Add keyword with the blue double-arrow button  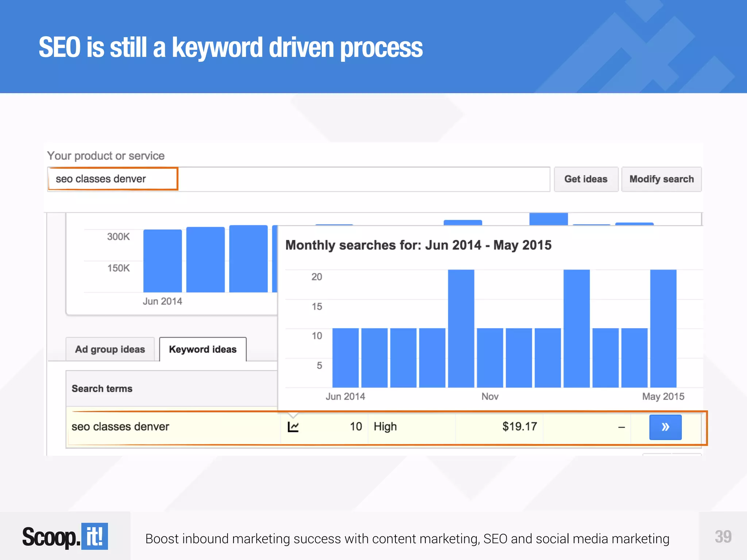[665, 427]
